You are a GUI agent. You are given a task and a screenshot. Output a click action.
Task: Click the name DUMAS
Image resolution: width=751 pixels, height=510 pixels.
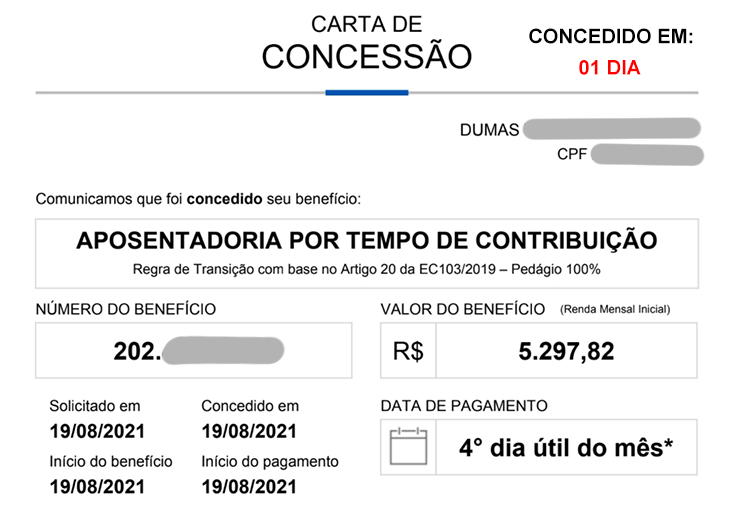[489, 130]
